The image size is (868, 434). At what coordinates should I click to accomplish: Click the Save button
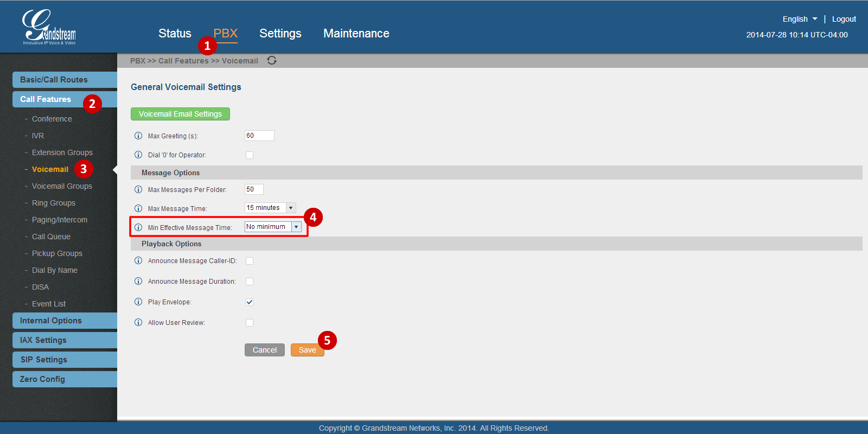click(307, 350)
